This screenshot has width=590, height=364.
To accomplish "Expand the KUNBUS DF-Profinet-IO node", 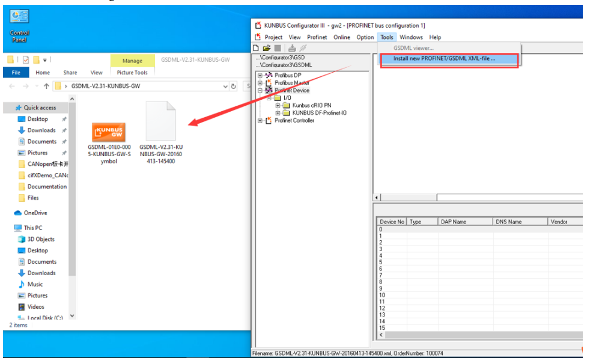I will [278, 113].
